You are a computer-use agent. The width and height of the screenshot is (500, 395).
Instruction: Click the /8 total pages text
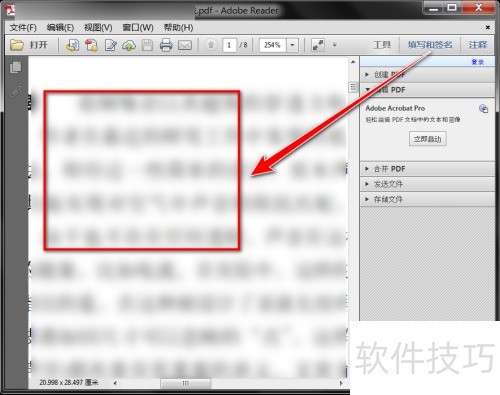tap(243, 45)
